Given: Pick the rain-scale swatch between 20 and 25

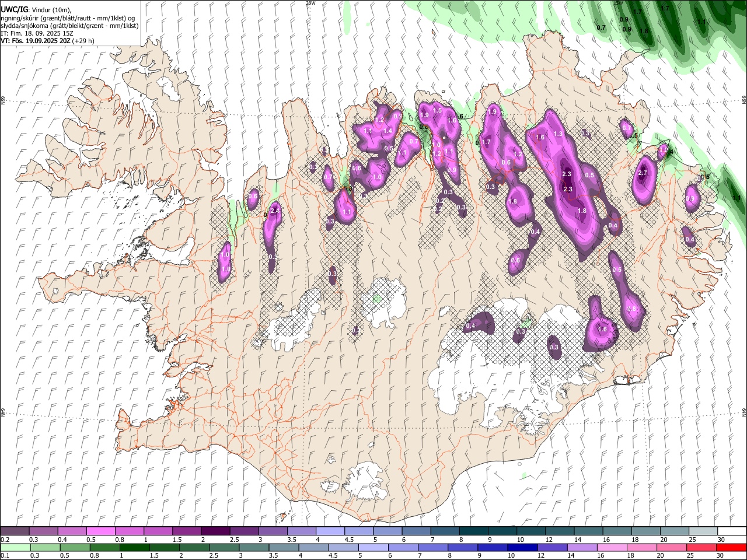Looking at the screenshot, I should click(x=672, y=547).
